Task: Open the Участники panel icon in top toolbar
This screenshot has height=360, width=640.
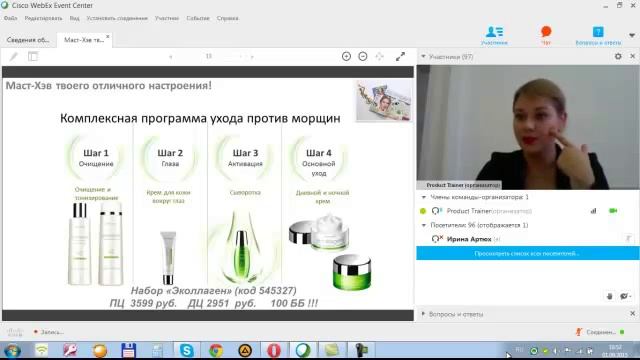Action: coord(494,35)
